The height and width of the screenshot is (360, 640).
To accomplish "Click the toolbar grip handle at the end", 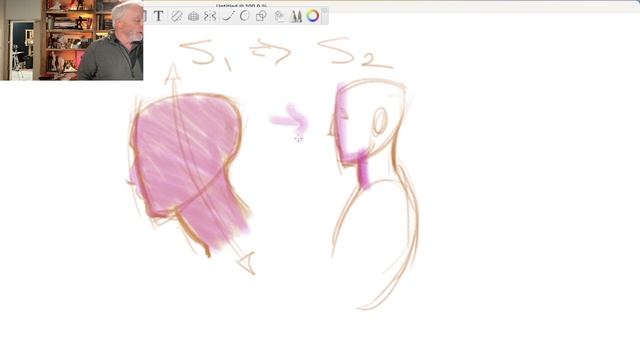I will coord(325,16).
